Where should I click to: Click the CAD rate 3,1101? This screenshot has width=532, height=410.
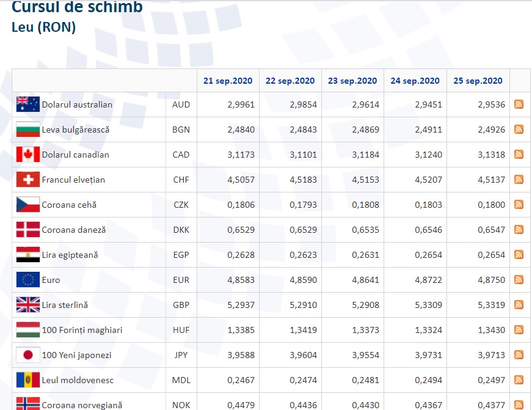[x=304, y=155]
